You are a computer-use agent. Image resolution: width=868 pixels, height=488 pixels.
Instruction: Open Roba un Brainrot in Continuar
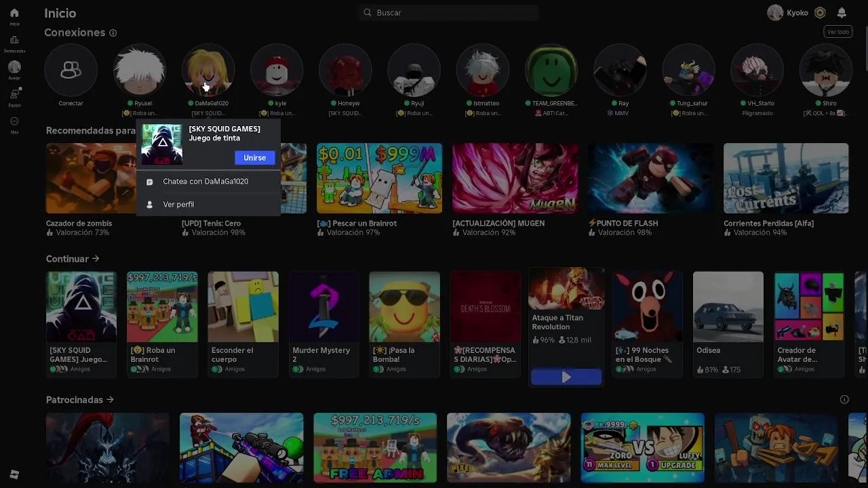162,323
